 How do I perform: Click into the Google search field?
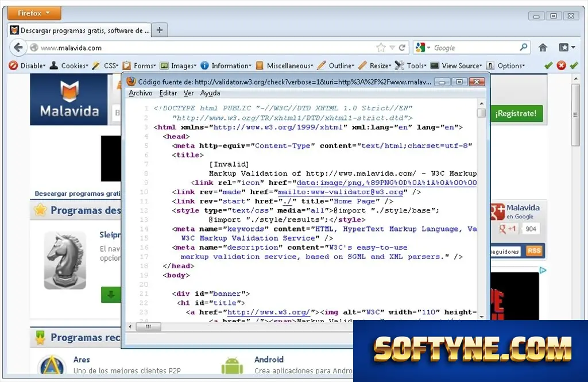(475, 48)
